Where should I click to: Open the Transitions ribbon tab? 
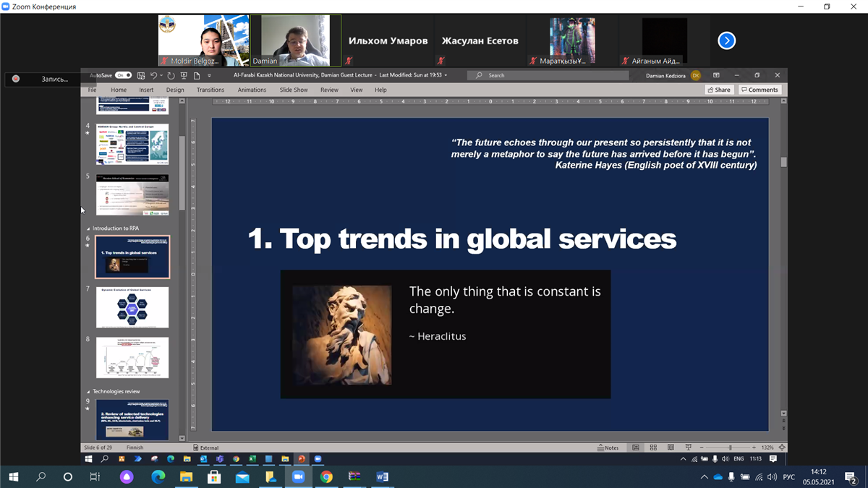point(210,90)
